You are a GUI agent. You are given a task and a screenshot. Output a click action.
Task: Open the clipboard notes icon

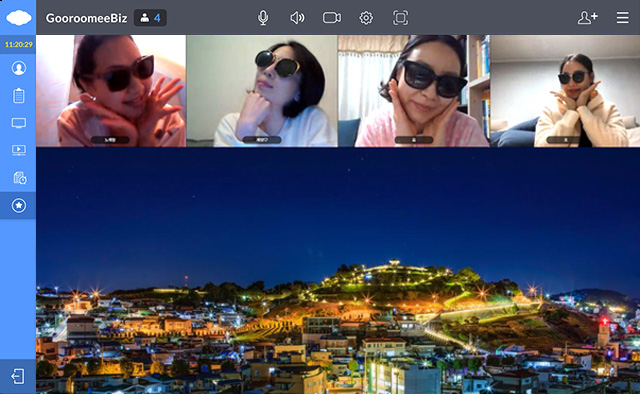click(x=18, y=96)
